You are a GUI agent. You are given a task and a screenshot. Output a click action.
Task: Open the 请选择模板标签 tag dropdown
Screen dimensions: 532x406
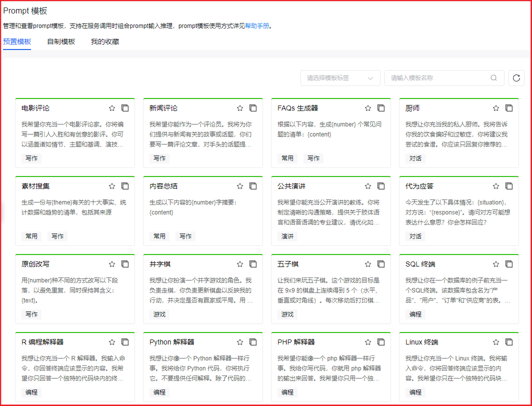coord(340,78)
